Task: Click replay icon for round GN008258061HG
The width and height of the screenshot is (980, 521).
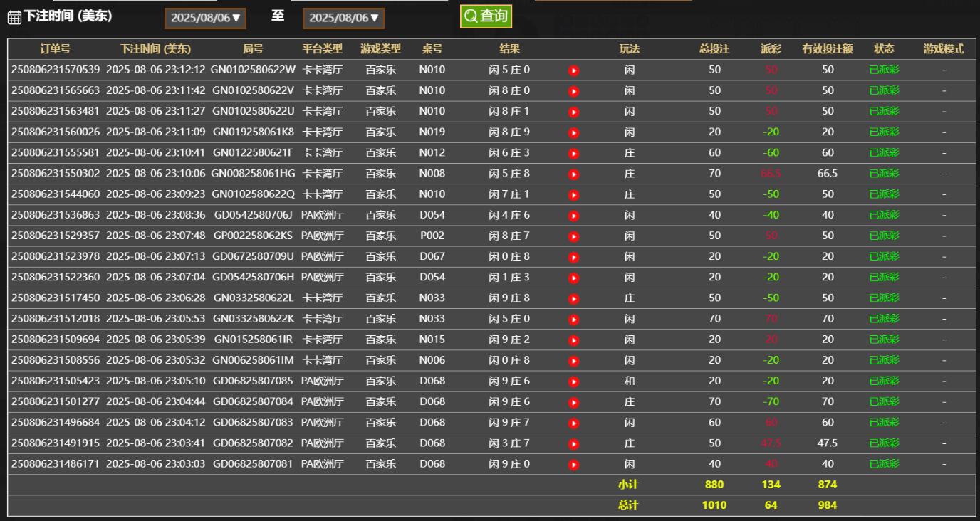Action: 573,174
